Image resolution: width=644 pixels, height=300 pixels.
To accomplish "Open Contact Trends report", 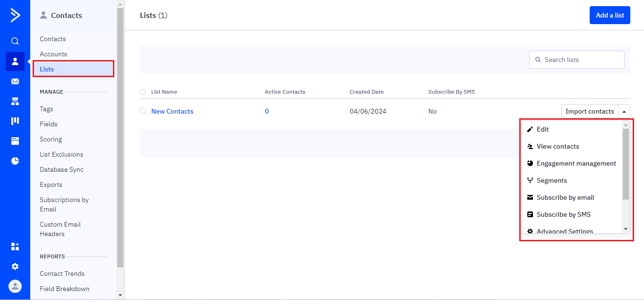I will [62, 274].
